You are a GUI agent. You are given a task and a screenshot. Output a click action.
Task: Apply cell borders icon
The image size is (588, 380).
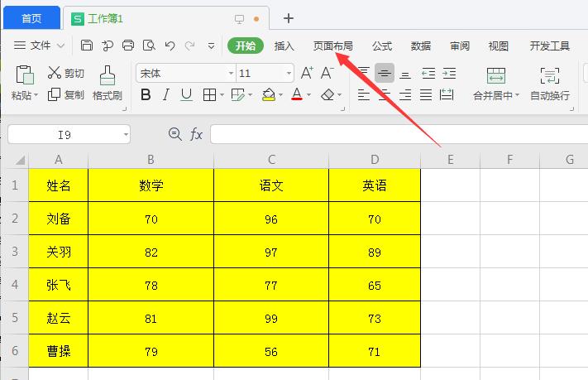(209, 94)
